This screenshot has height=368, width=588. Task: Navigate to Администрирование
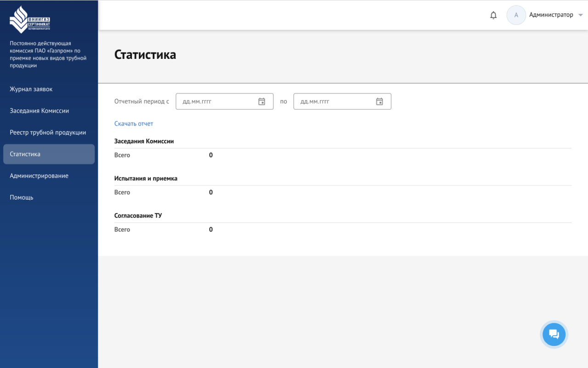(39, 176)
